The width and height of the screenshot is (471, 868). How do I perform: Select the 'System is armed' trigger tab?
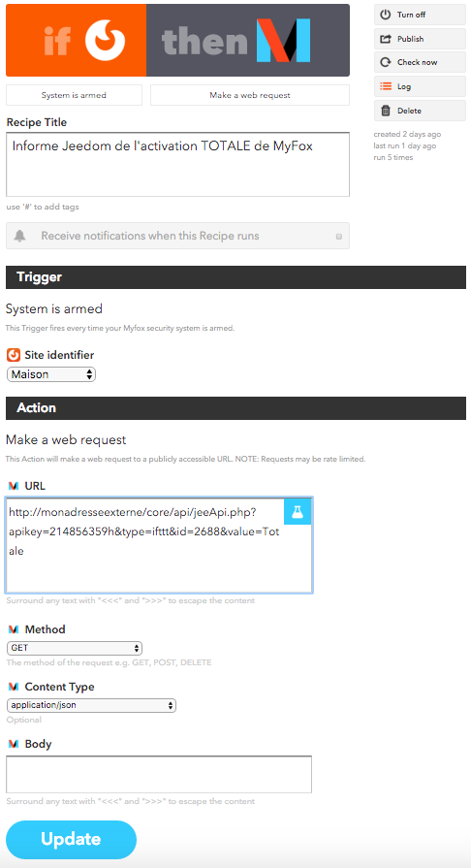point(74,95)
